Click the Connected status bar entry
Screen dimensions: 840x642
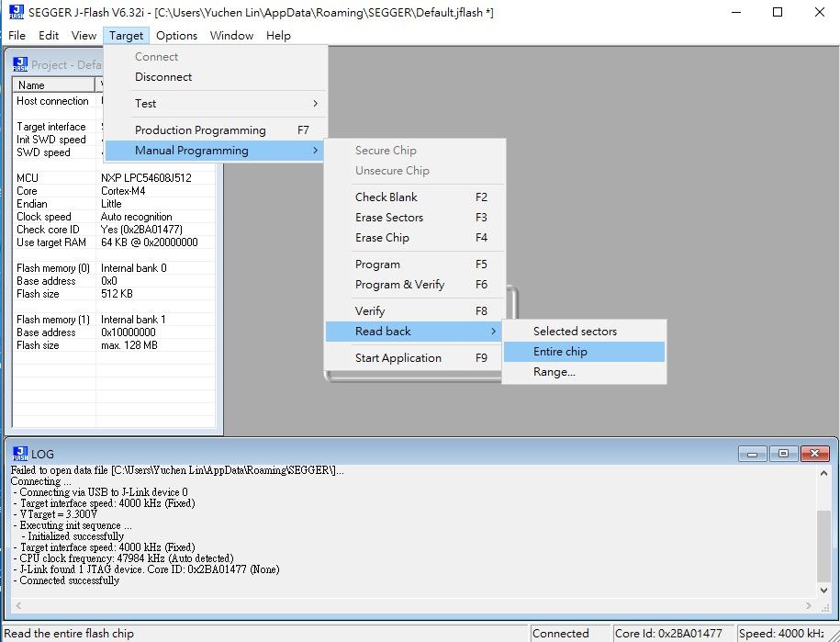click(x=569, y=634)
